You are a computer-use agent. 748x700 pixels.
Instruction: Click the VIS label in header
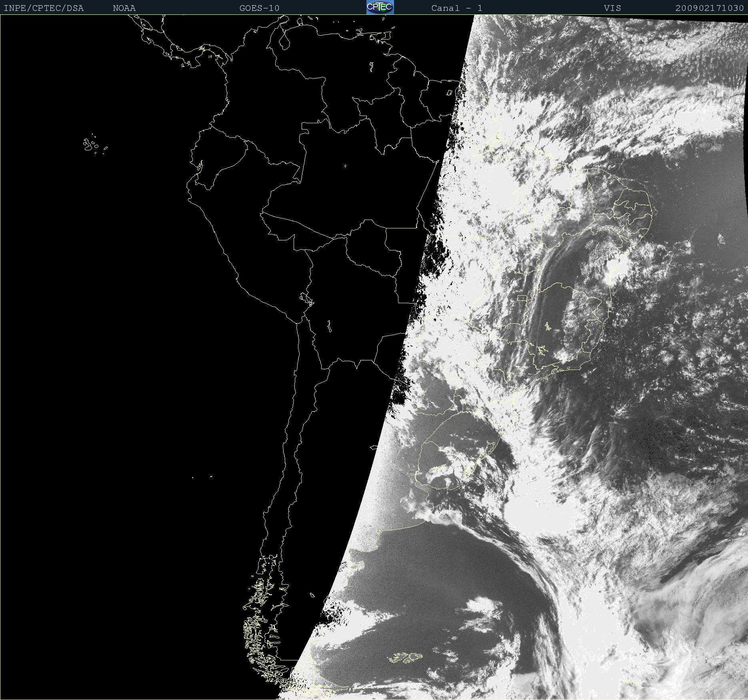[612, 8]
